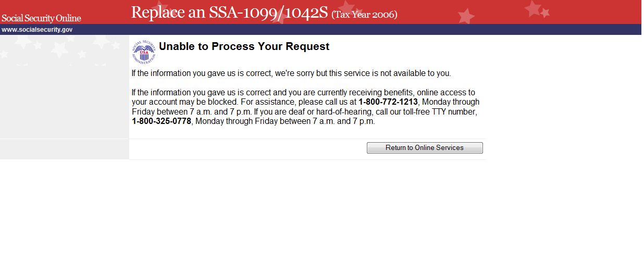Click the gray footer cell left of the Return button
This screenshot has height=276, width=644.
click(64, 149)
